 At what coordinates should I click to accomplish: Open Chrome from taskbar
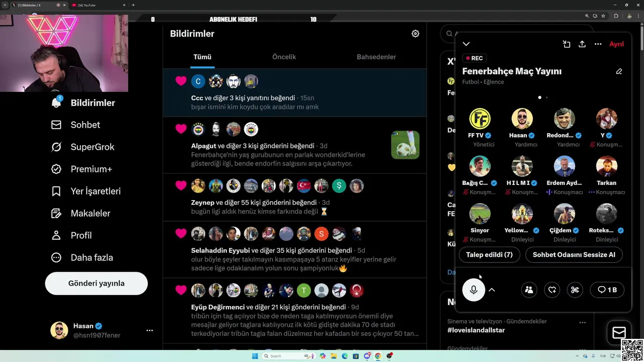pos(378,356)
